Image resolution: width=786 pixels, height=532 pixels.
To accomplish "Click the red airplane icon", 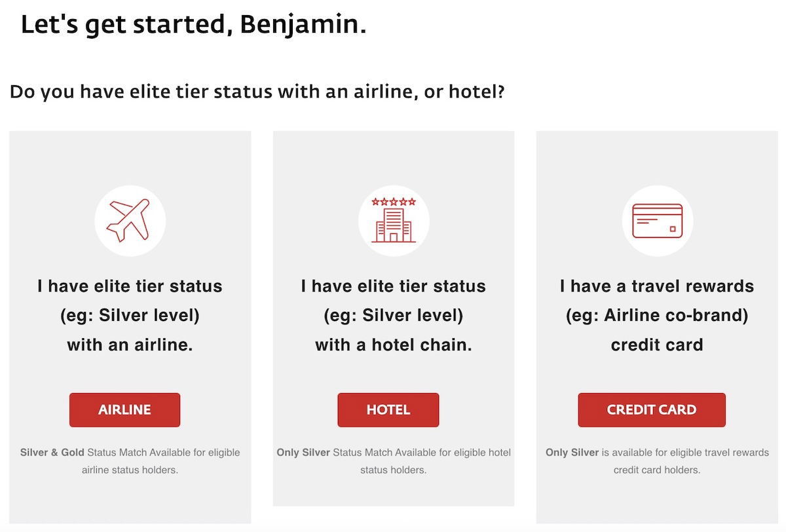I will (x=129, y=220).
